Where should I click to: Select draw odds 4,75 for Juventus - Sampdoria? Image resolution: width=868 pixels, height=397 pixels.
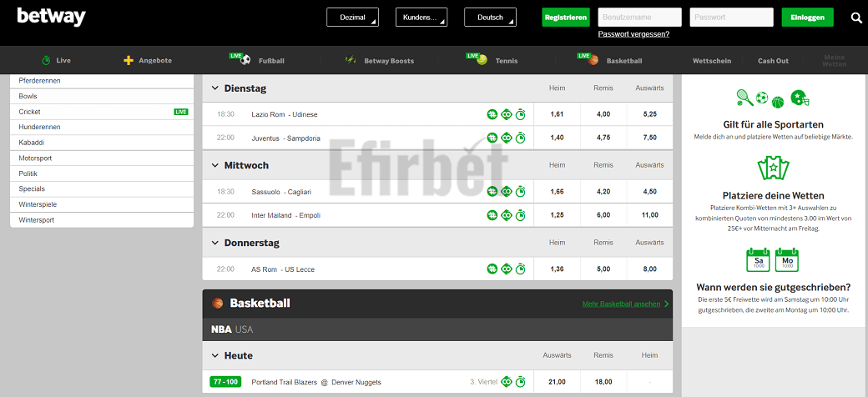(603, 138)
